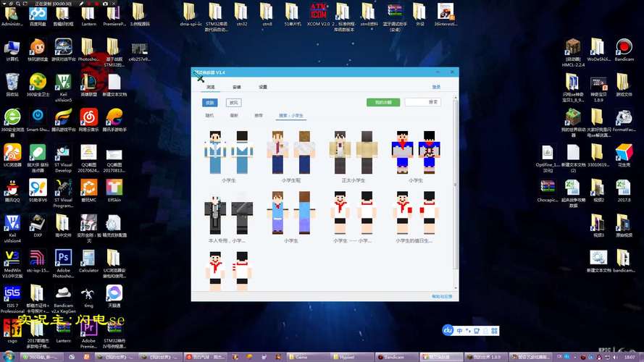Open the 浏览 (Browse) tab in skin app

pyautogui.click(x=211, y=87)
